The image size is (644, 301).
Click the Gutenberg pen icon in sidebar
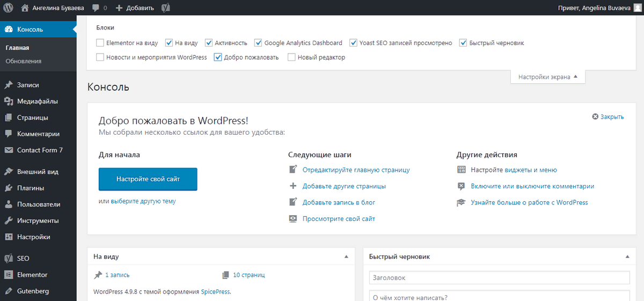[x=8, y=291]
